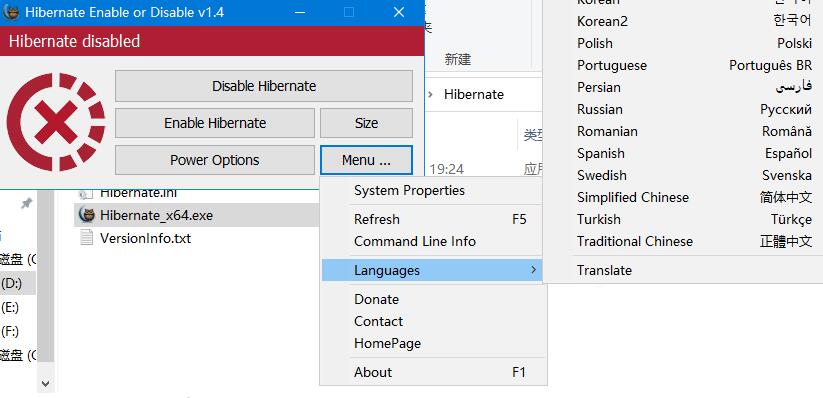Click the Languages submenu arrow
823x398 pixels.
(x=533, y=270)
